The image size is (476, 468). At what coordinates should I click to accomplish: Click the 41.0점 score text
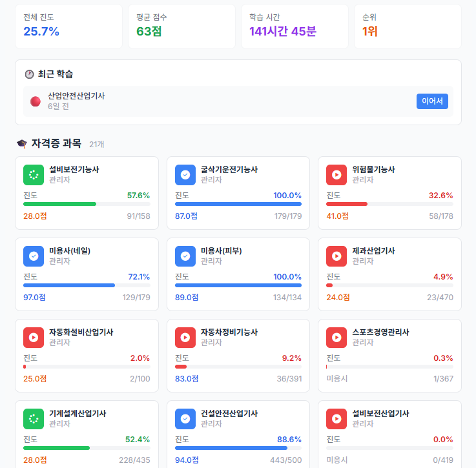(337, 216)
